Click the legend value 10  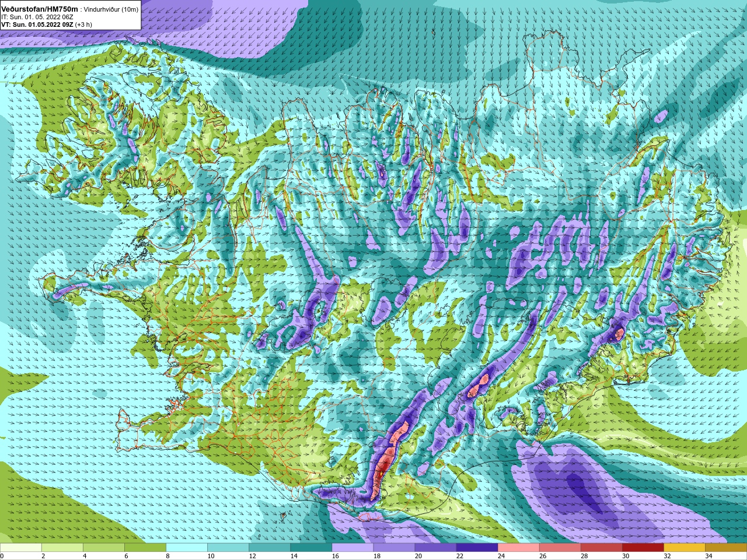211,556
